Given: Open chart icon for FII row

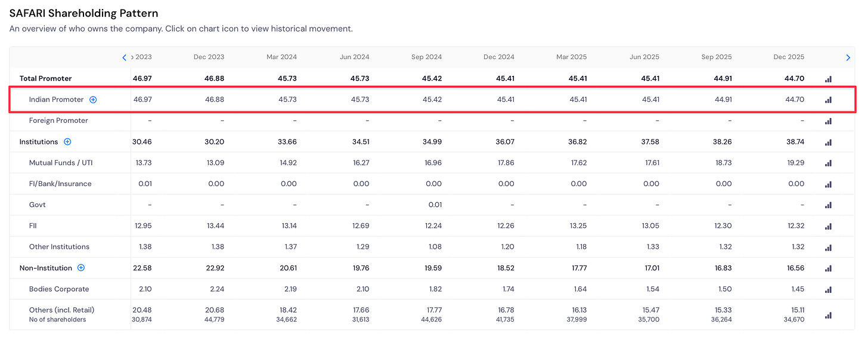Looking at the screenshot, I should point(828,226).
